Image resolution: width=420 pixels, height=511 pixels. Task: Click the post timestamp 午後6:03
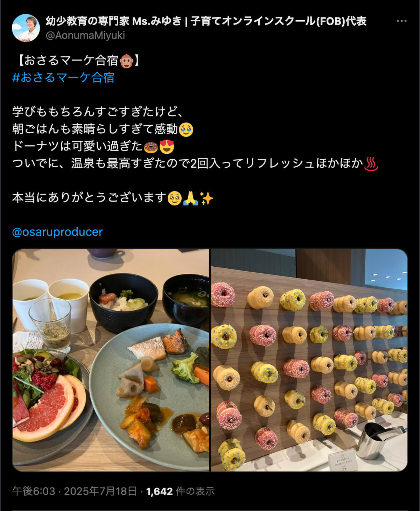pyautogui.click(x=34, y=491)
